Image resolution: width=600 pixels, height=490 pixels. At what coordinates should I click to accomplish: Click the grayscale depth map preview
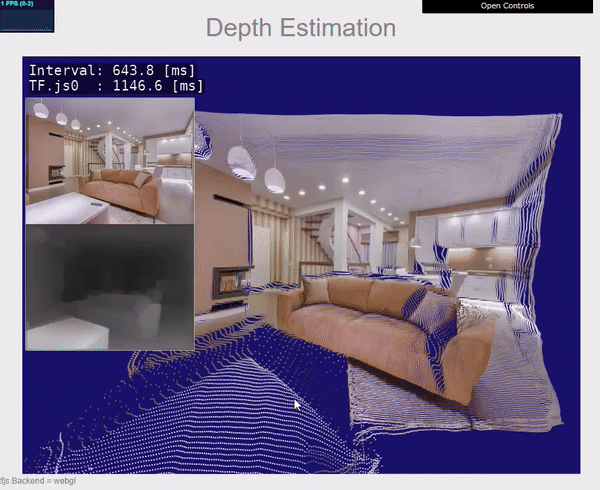(x=110, y=287)
